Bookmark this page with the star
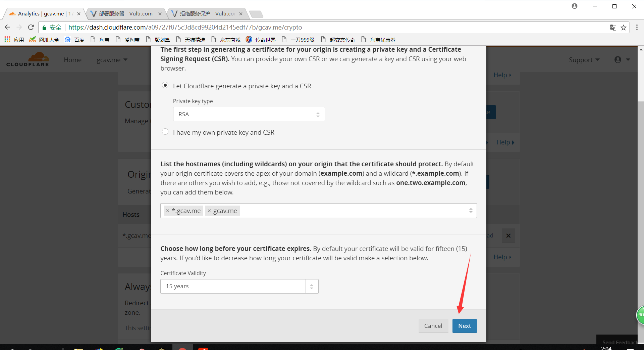The height and width of the screenshot is (350, 644). 624,28
